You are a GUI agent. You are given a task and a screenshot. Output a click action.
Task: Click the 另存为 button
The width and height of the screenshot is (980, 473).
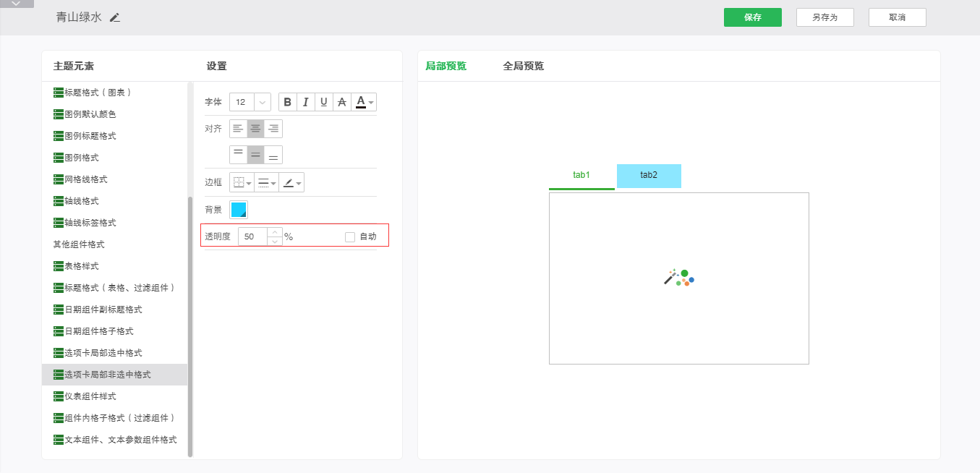825,17
